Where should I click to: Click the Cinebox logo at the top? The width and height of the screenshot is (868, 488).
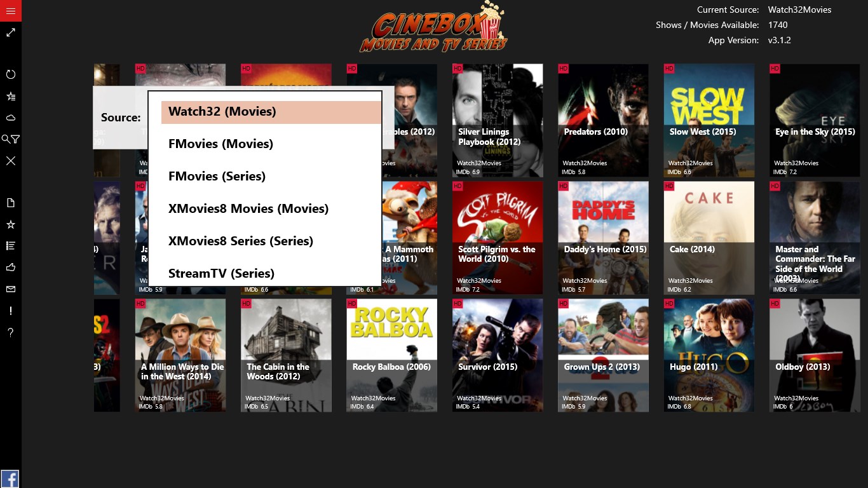coord(433,27)
